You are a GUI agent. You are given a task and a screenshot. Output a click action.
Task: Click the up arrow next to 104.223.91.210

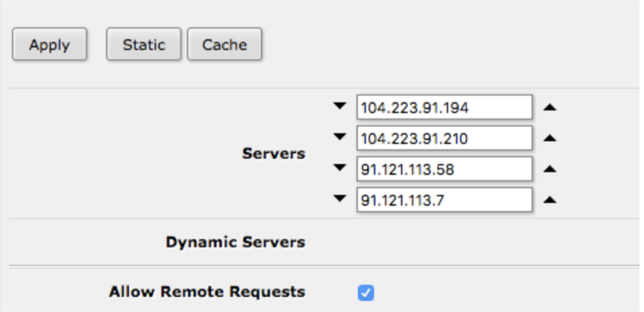(x=549, y=139)
